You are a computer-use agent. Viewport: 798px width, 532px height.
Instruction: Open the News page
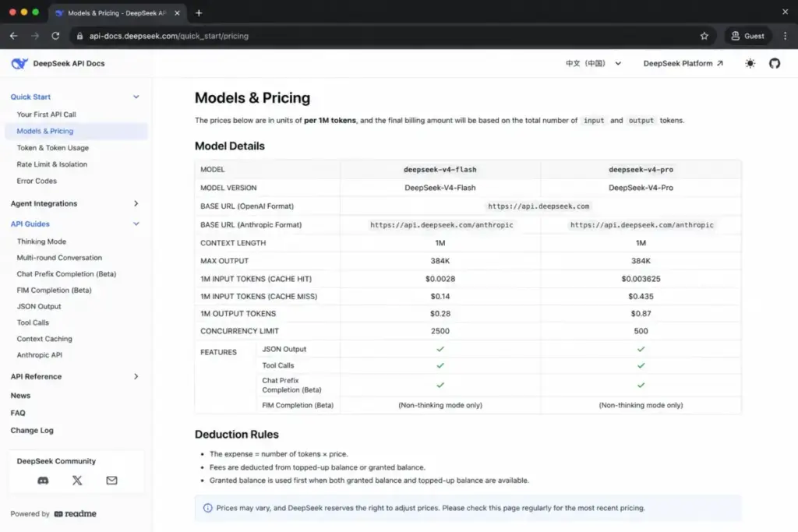20,396
